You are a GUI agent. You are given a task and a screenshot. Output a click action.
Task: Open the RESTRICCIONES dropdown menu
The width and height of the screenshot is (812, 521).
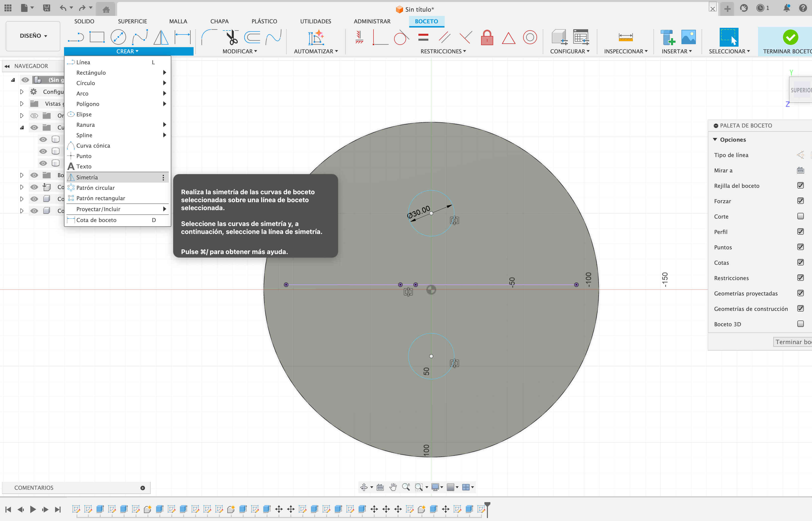443,51
